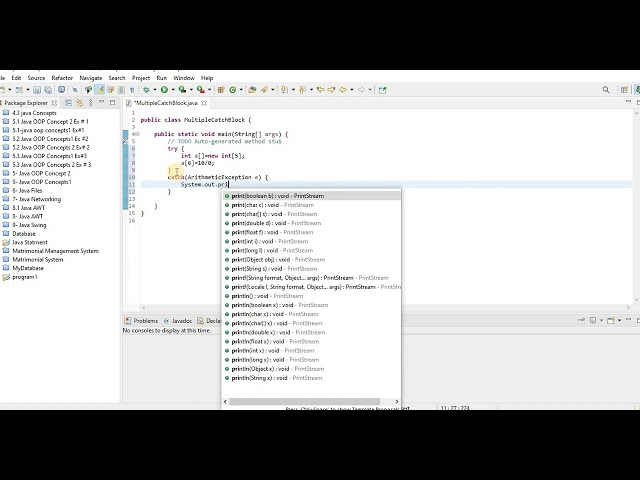Open the Edit menu
The image size is (640, 480).
[x=16, y=78]
